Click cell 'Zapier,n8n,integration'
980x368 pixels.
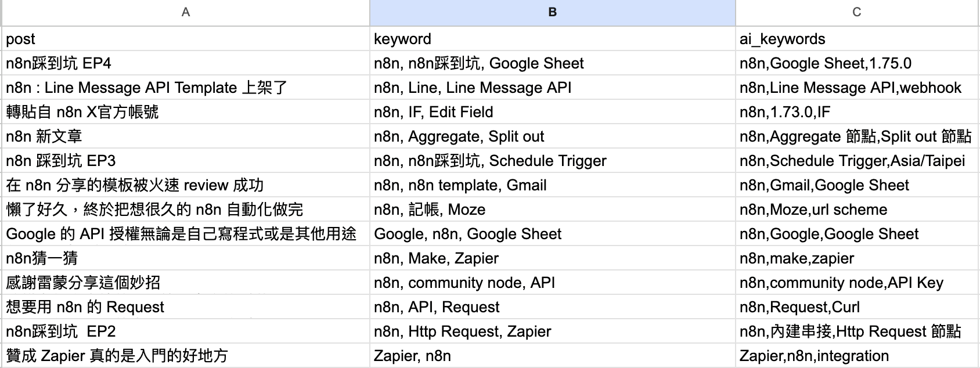[856, 356]
